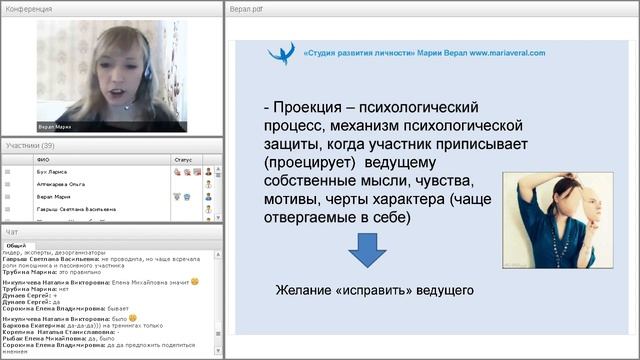Click the chat scroll-down arrow
The width and height of the screenshot is (640, 360).
(x=218, y=351)
